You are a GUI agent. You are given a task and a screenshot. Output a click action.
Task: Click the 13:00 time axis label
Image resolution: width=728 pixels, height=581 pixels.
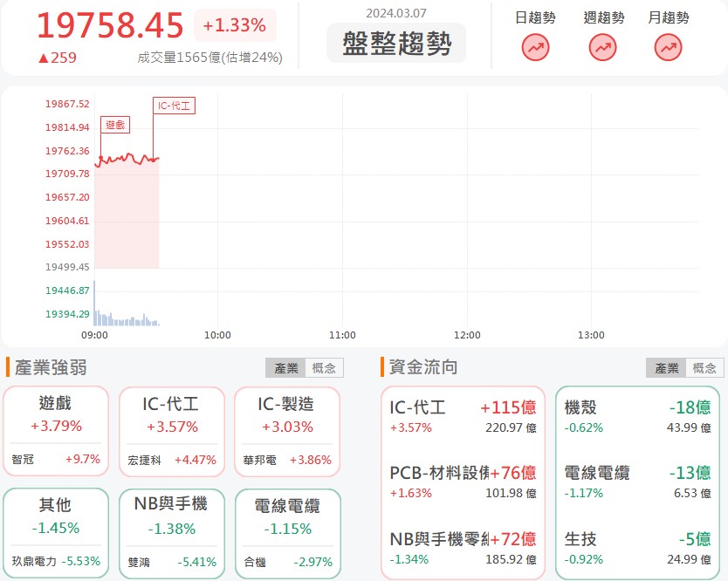click(x=591, y=335)
